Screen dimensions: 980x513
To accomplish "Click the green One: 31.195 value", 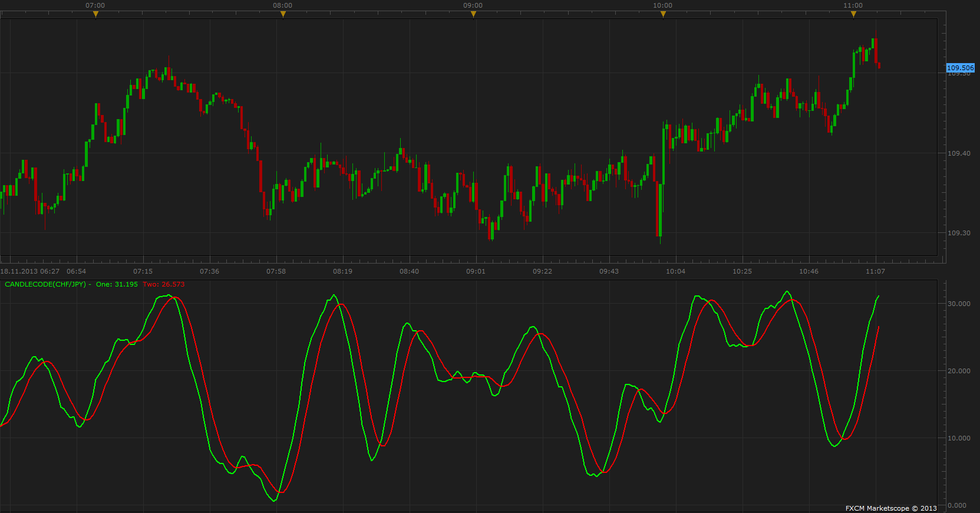I will click(x=117, y=284).
